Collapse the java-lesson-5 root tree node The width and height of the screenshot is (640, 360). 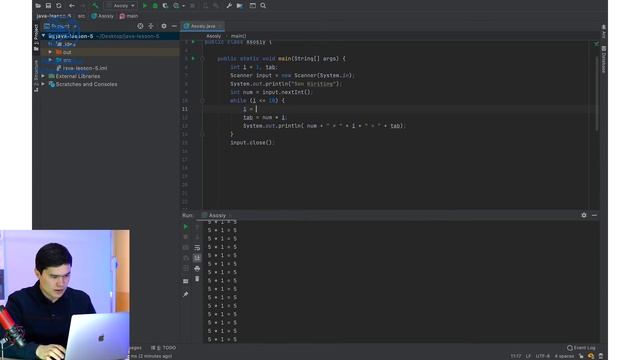(x=44, y=36)
